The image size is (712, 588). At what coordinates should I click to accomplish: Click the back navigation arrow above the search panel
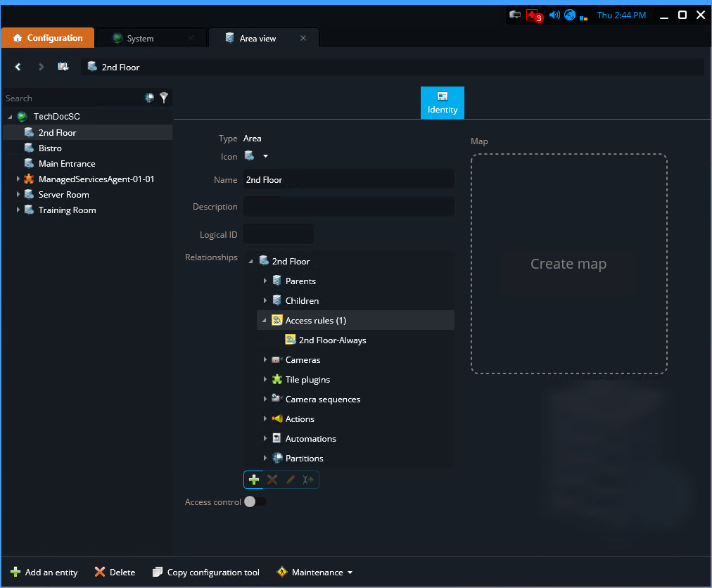(18, 66)
